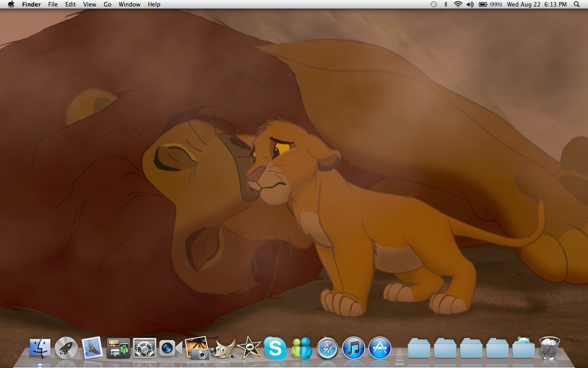Launch iMovie star icon

pos(249,348)
